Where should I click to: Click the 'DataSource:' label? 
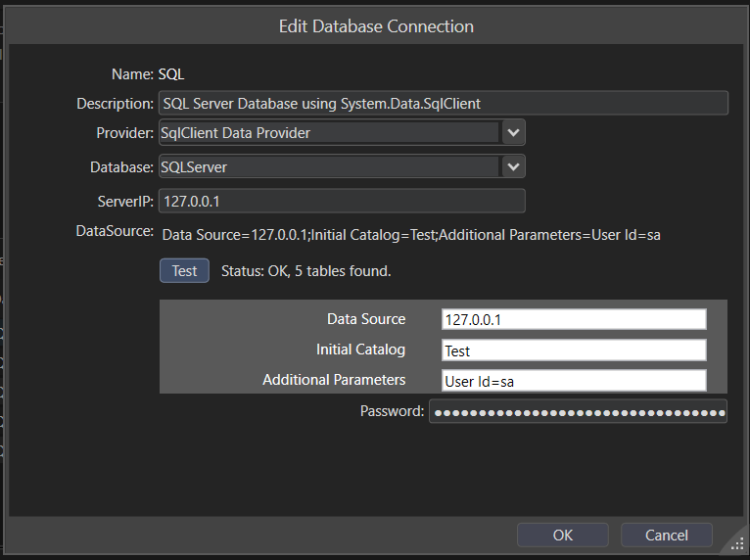[115, 231]
